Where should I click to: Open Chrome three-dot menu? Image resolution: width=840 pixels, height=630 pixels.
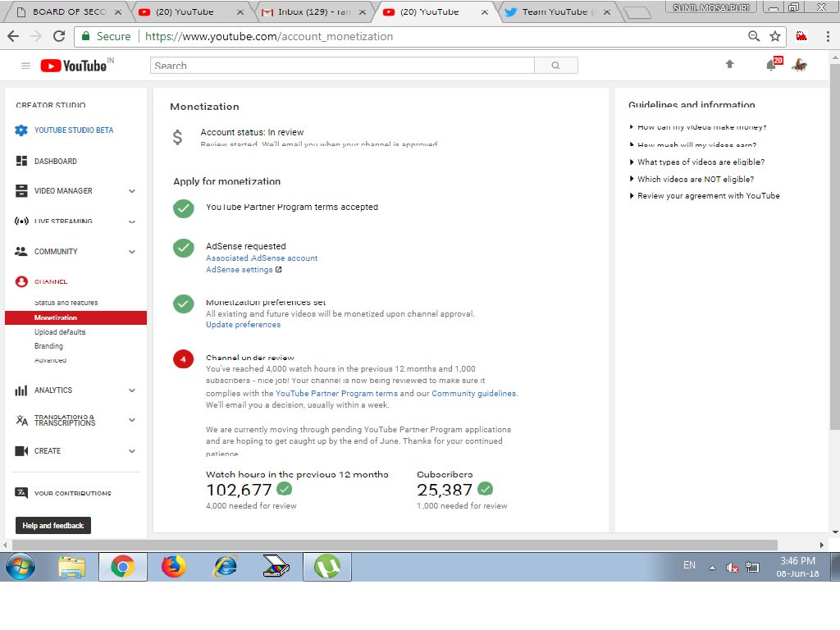[x=828, y=36]
